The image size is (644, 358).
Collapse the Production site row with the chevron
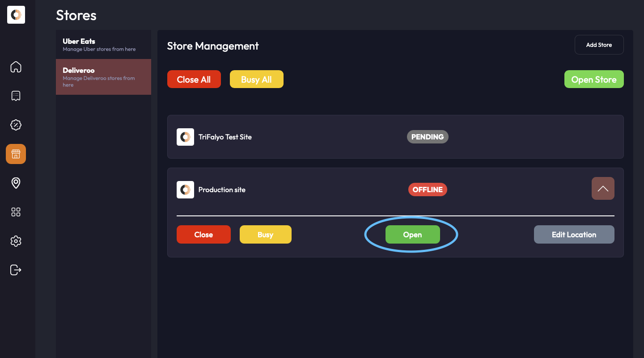603,189
